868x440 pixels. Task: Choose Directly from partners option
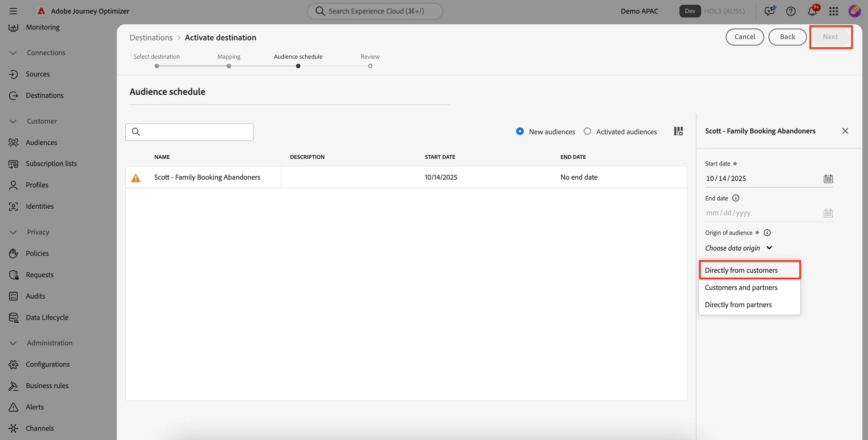pyautogui.click(x=749, y=305)
